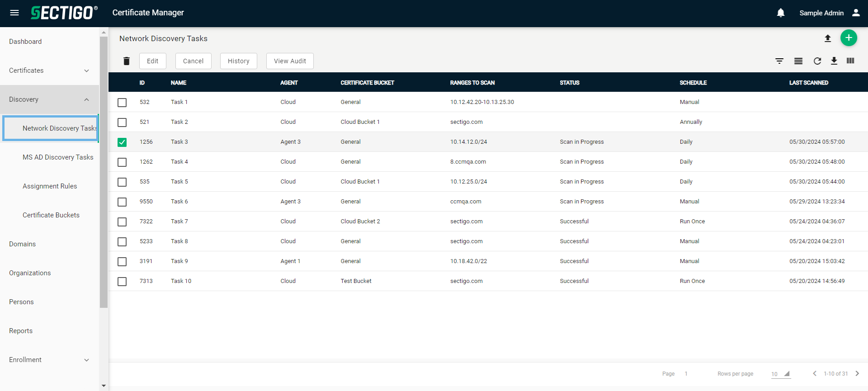Sort by the ID column header
The width and height of the screenshot is (868, 391).
click(x=142, y=83)
